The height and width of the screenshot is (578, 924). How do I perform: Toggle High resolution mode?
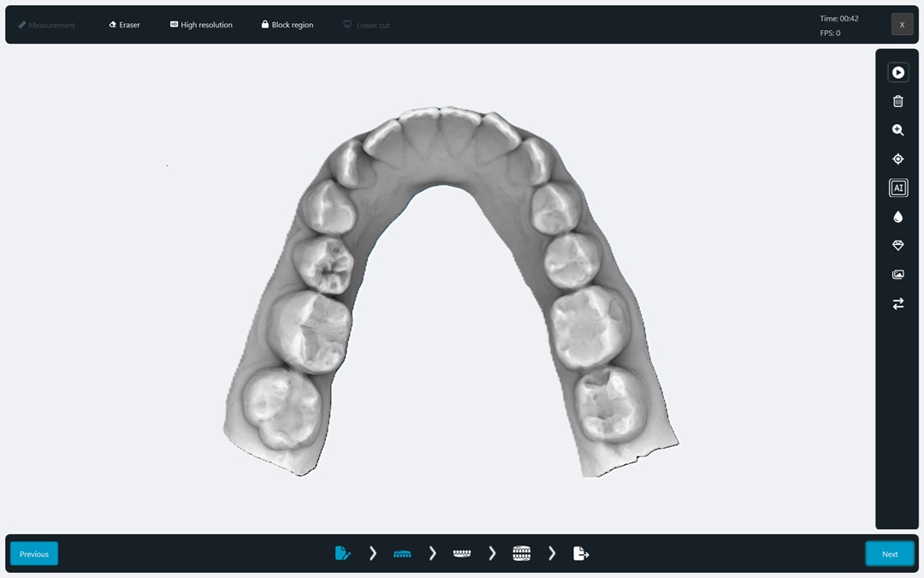pos(201,25)
